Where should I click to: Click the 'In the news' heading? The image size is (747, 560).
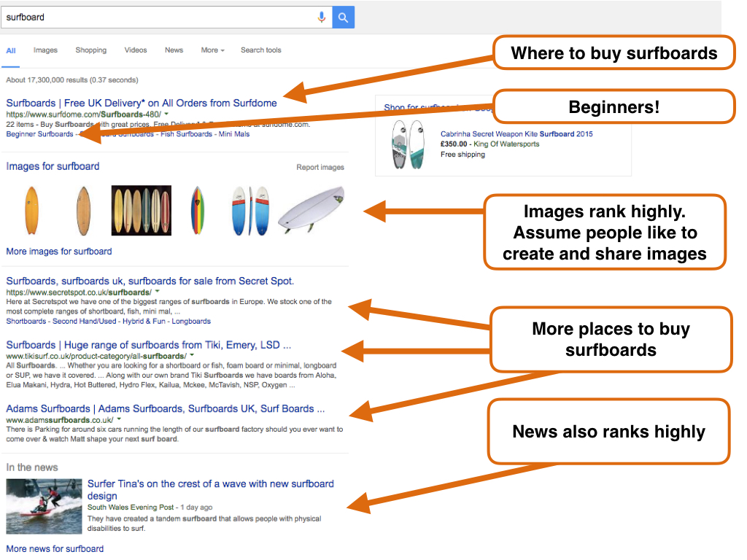[32, 467]
